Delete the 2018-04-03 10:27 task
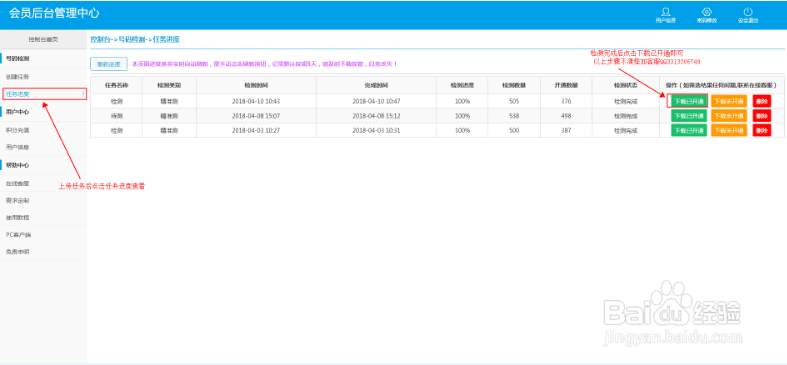The height and width of the screenshot is (365, 787). click(762, 130)
